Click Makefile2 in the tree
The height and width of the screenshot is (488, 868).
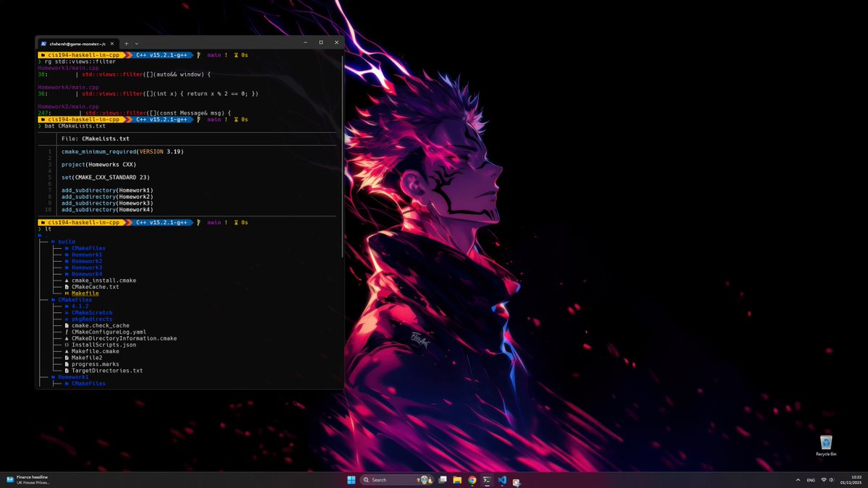pyautogui.click(x=87, y=358)
